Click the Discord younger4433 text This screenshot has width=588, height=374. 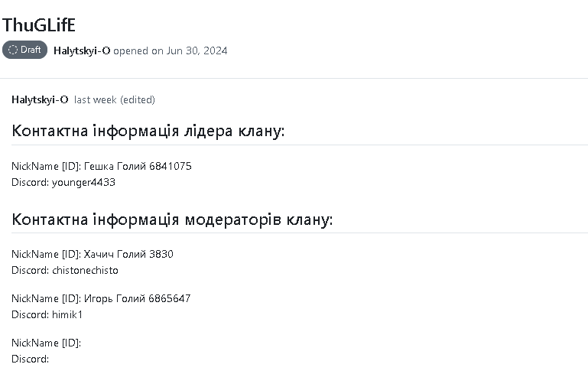coord(63,182)
